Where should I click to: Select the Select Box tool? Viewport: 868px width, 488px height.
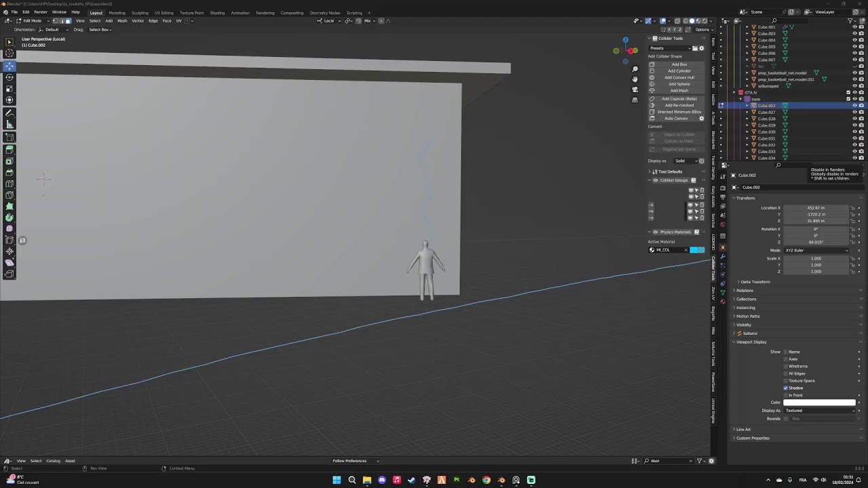click(x=9, y=42)
